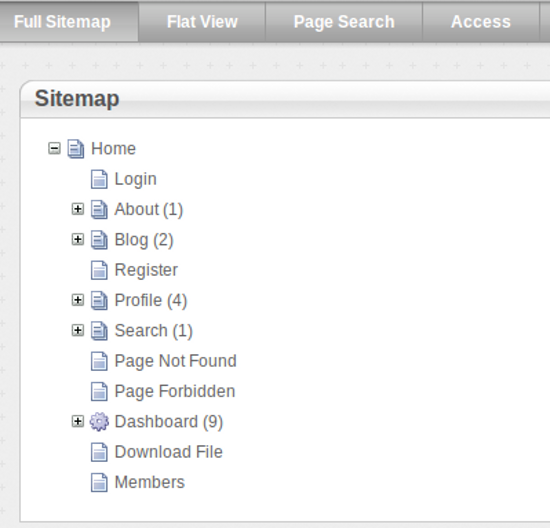Click the Login page icon
550x528 pixels.
tap(99, 179)
